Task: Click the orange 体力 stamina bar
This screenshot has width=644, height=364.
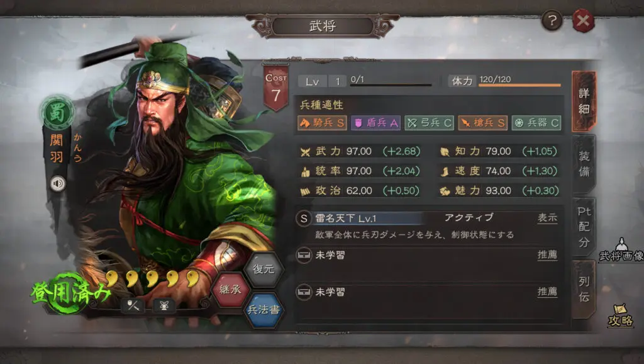Action: 520,85
